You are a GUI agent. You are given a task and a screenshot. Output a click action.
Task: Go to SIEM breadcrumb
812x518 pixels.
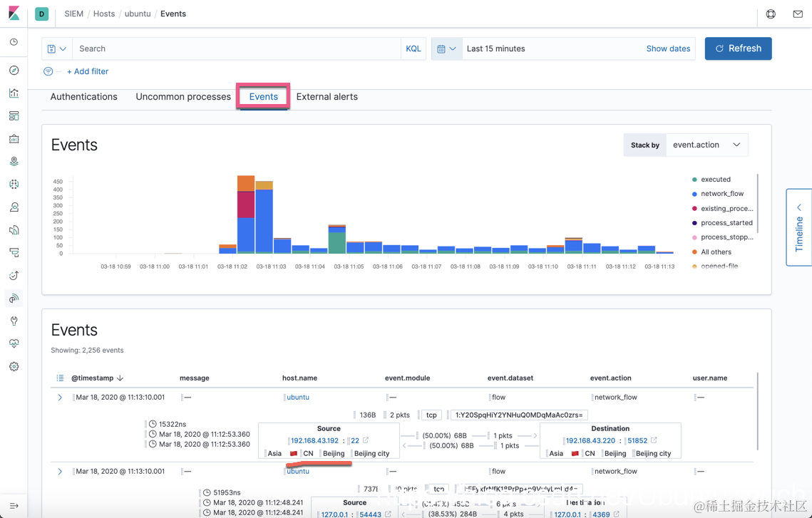coord(74,14)
